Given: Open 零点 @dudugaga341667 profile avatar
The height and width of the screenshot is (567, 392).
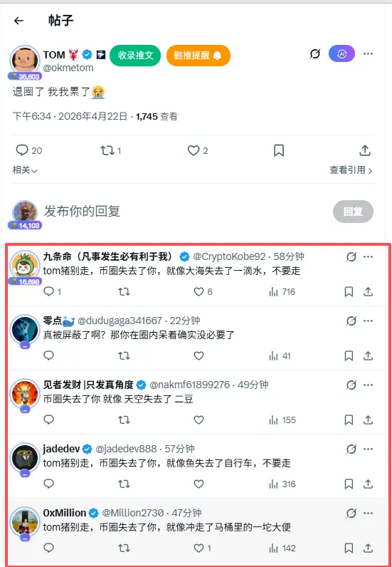Looking at the screenshot, I should [x=25, y=329].
